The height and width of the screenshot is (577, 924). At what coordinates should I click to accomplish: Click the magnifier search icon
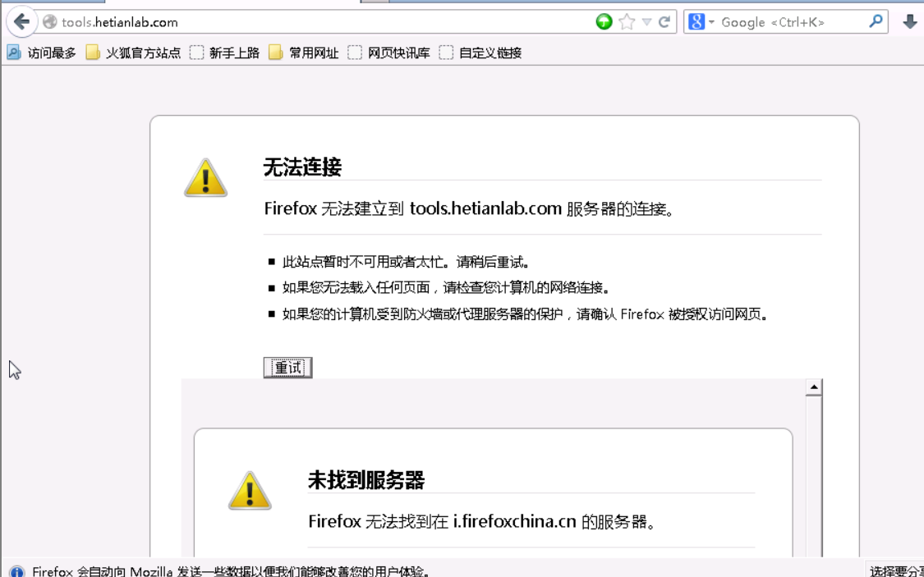(x=876, y=22)
